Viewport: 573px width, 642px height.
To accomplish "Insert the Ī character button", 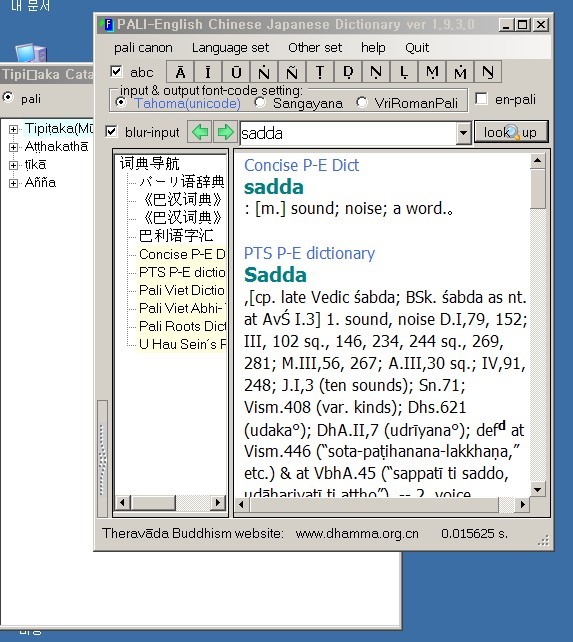I will pos(208,72).
